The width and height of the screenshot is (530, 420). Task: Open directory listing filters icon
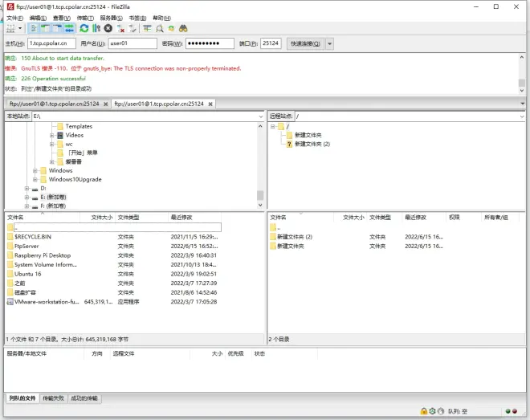(147, 28)
